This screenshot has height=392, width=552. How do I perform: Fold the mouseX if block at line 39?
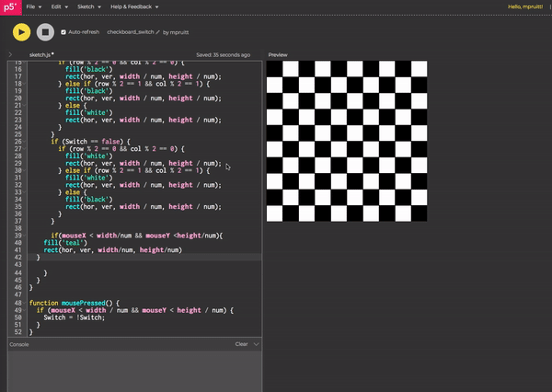[x=25, y=236]
